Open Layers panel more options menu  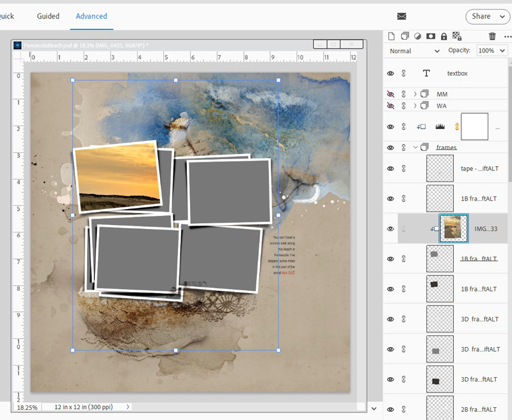(x=508, y=36)
